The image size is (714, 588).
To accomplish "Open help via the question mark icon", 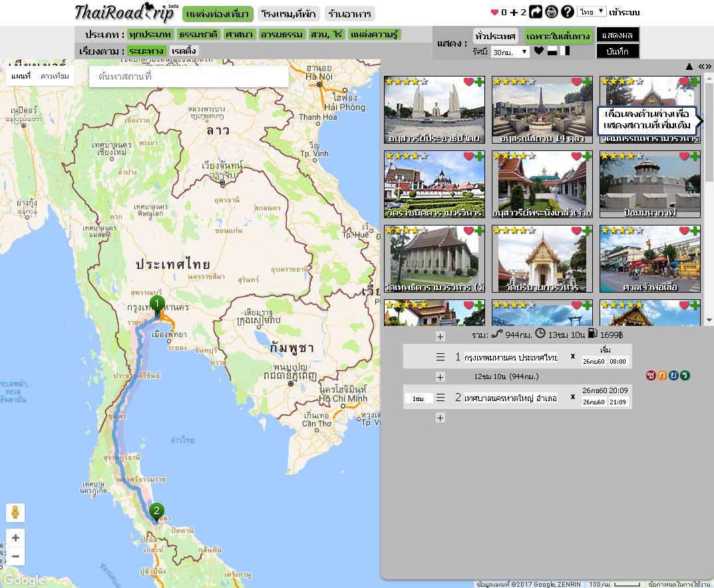I will coord(568,12).
